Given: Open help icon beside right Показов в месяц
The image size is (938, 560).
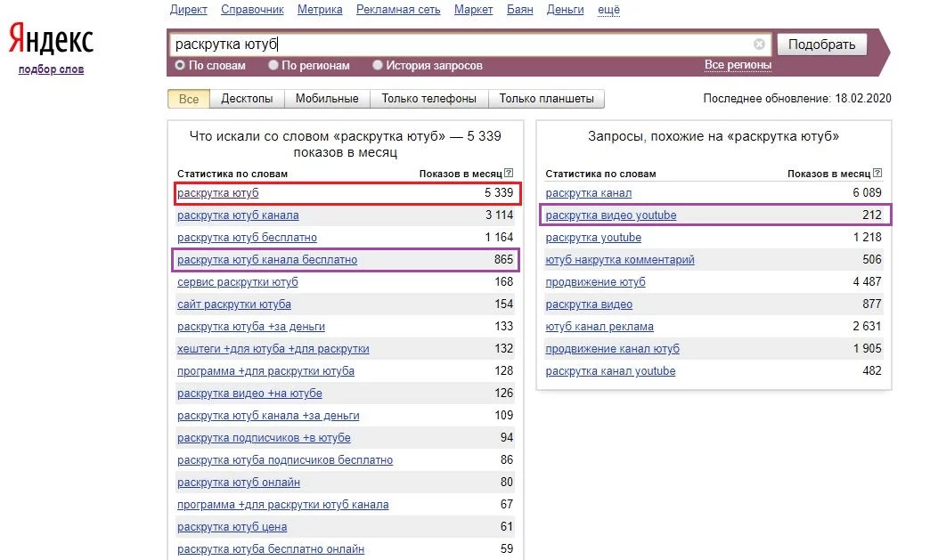Looking at the screenshot, I should click(877, 174).
